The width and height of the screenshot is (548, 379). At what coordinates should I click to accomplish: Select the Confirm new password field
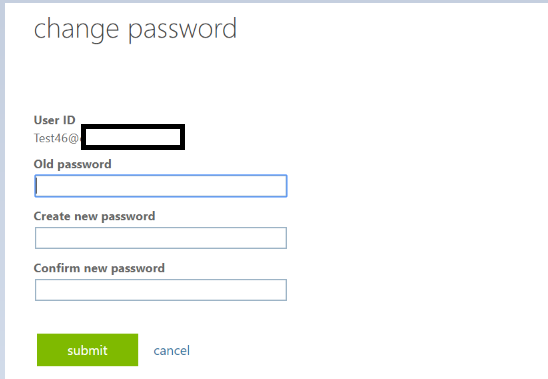click(x=161, y=290)
